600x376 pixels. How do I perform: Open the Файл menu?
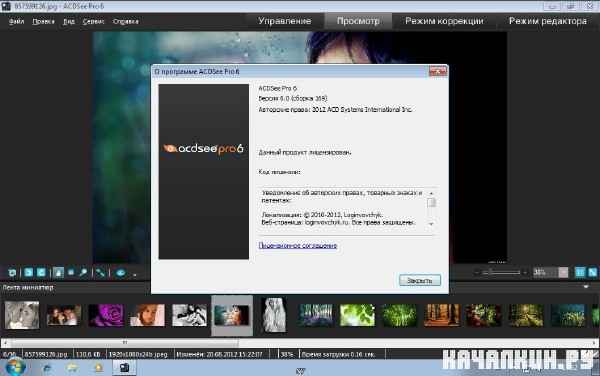(16, 21)
